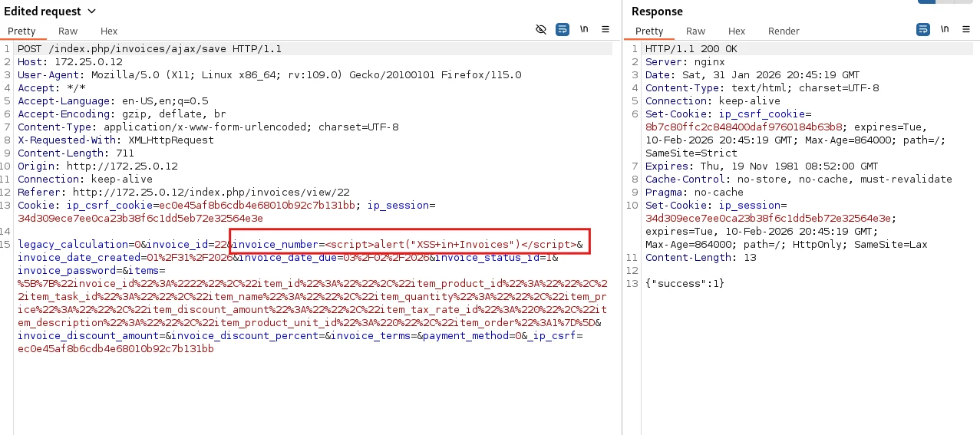The height and width of the screenshot is (435, 980).
Task: Toggle \n non-printable characters in request panel
Action: [x=584, y=29]
